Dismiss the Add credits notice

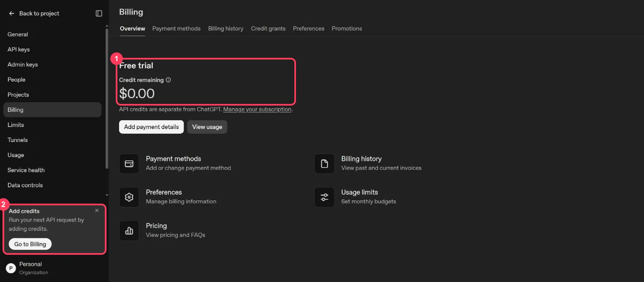coord(97,210)
